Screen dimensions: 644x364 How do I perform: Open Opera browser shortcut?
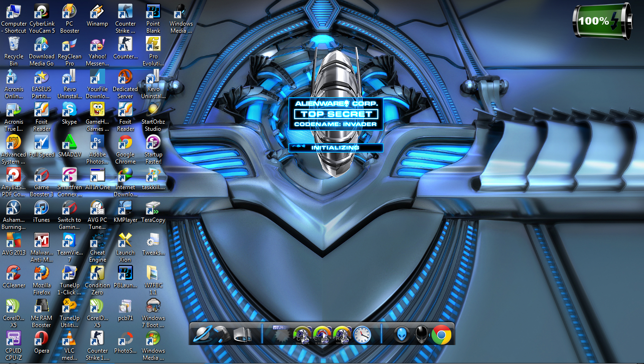[x=42, y=342]
